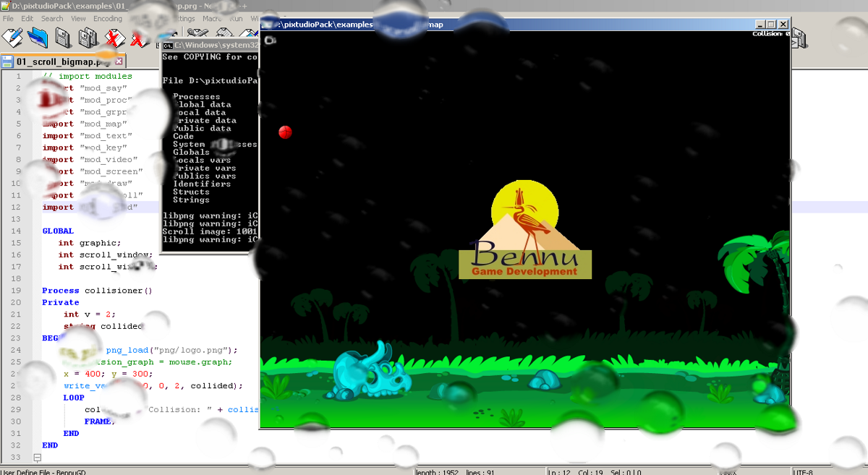This screenshot has height=475, width=868.
Task: Save all files with double-floppy icon
Action: (x=88, y=37)
